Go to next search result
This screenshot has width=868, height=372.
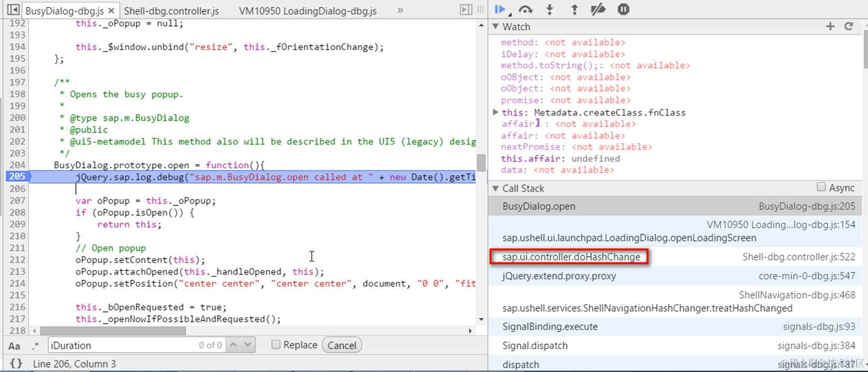pyautogui.click(x=248, y=345)
